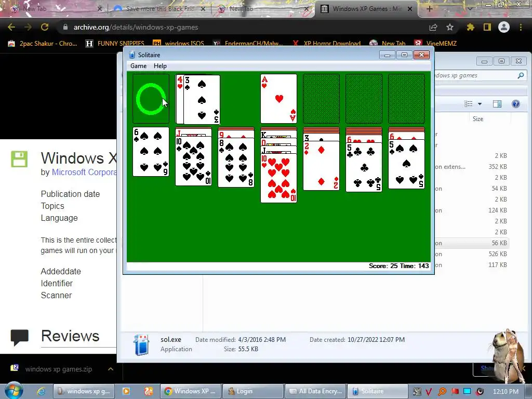532x399 pixels.
Task: Open windows ISOS bookmark
Action: [179, 44]
